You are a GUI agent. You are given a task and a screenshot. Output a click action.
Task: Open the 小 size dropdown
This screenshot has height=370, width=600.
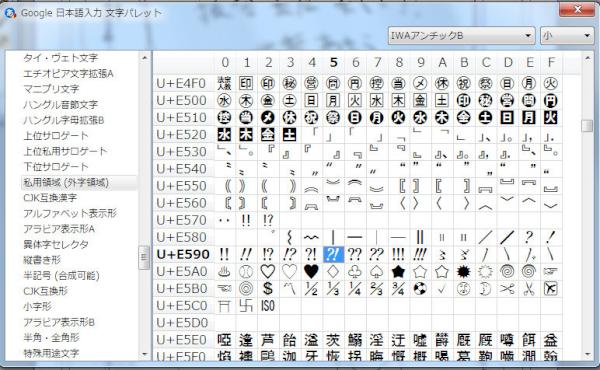(x=567, y=36)
